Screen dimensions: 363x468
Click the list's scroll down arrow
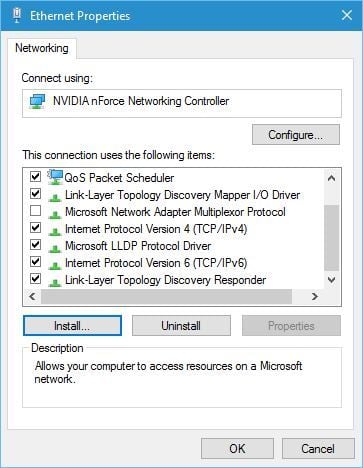[331, 279]
